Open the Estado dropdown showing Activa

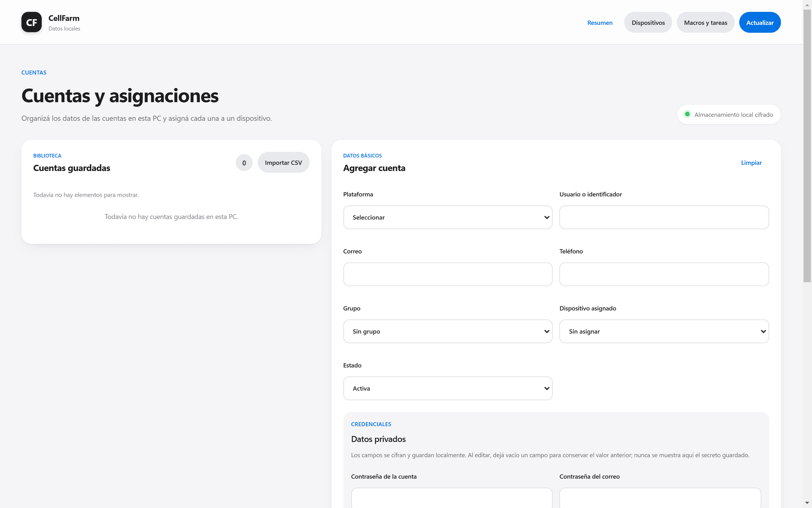click(448, 388)
